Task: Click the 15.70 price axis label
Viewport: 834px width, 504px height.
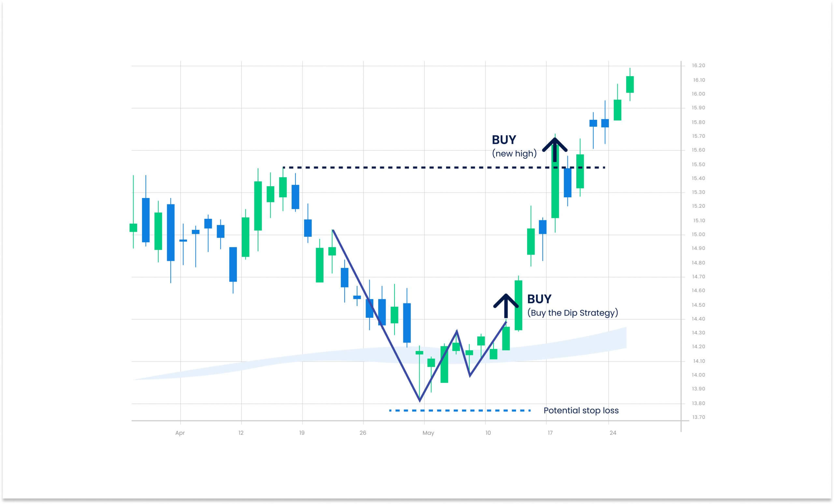Action: (698, 136)
